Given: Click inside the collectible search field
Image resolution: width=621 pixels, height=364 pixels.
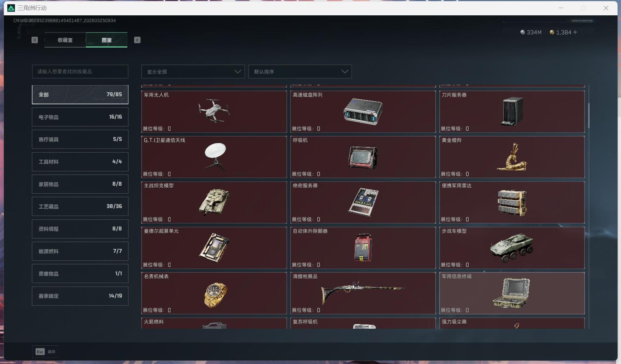Looking at the screenshot, I should click(x=80, y=71).
